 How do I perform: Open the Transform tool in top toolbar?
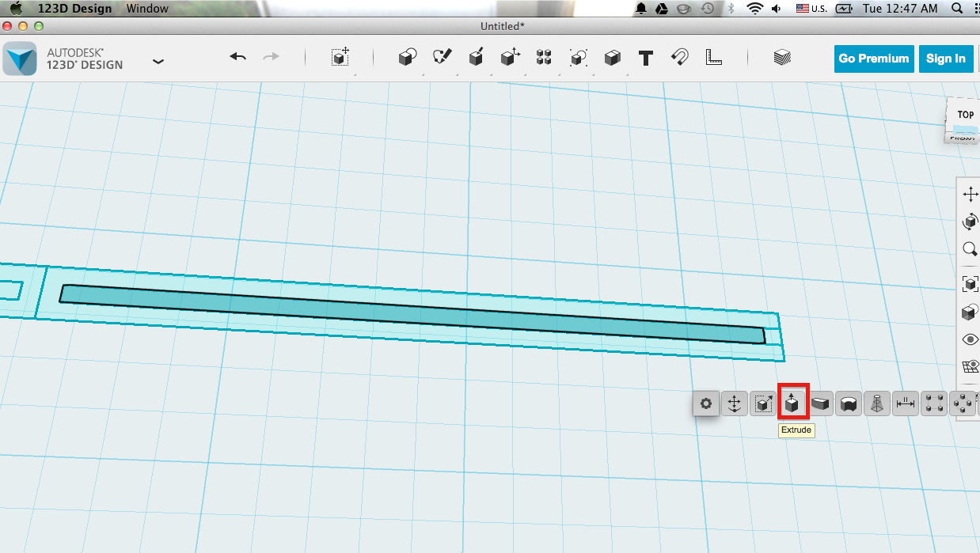340,58
